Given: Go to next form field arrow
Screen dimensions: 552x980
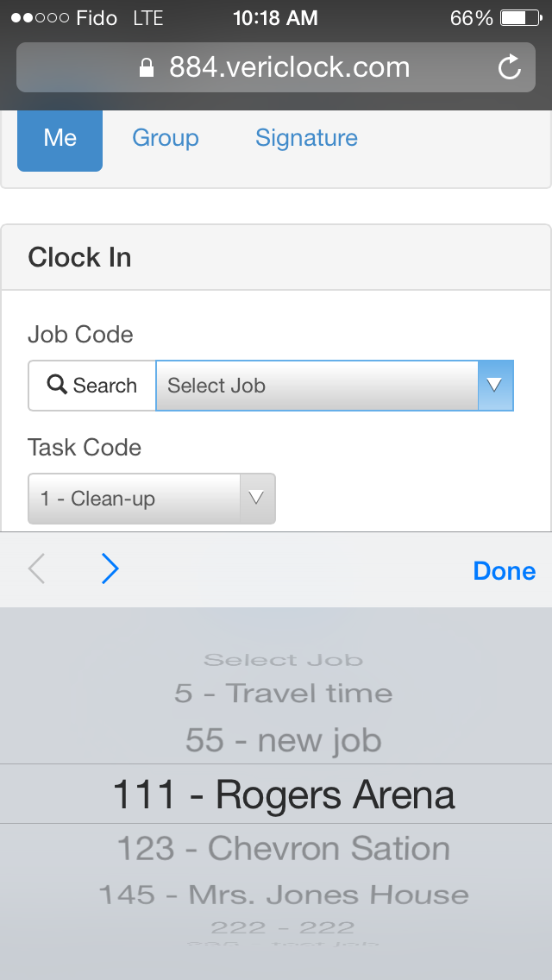Looking at the screenshot, I should point(110,569).
